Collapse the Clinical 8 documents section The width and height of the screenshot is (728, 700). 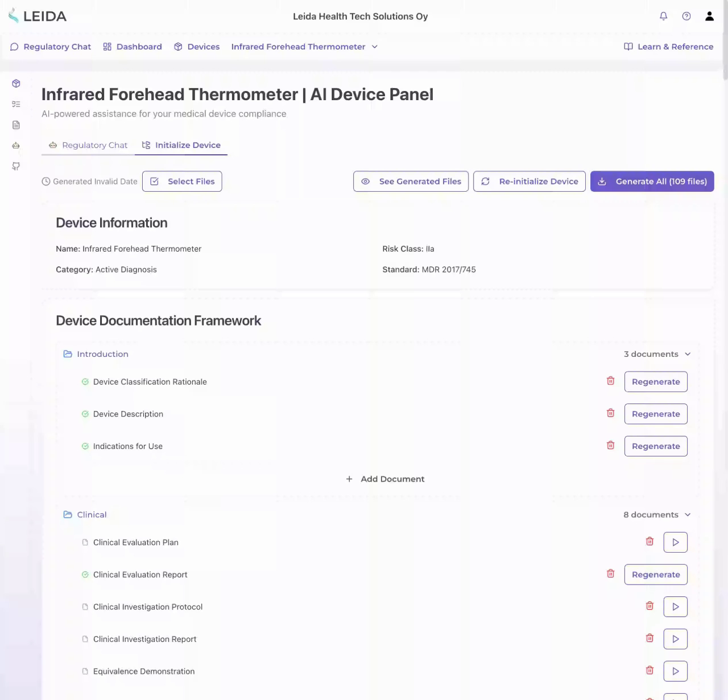[x=688, y=514]
